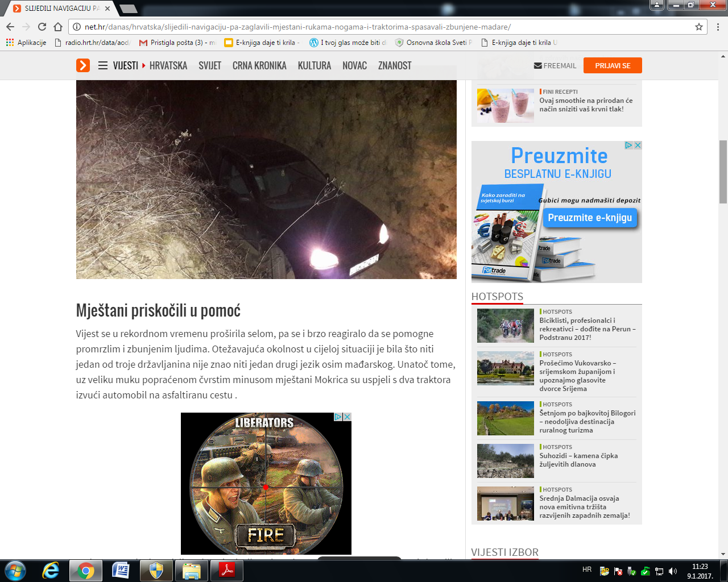Open Microsoft Word from the taskbar
Image resolution: width=728 pixels, height=582 pixels.
[121, 570]
